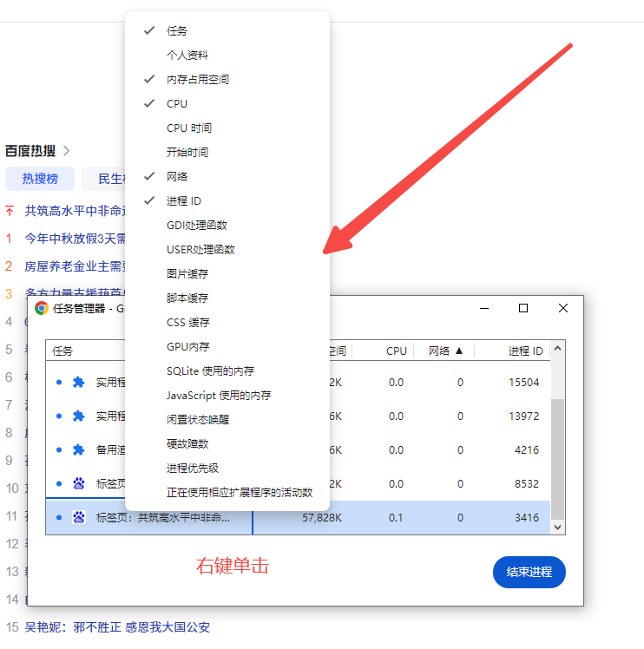The height and width of the screenshot is (649, 644).
Task: Open hot search 共筑高水平中非命运 link
Action: pos(75,211)
